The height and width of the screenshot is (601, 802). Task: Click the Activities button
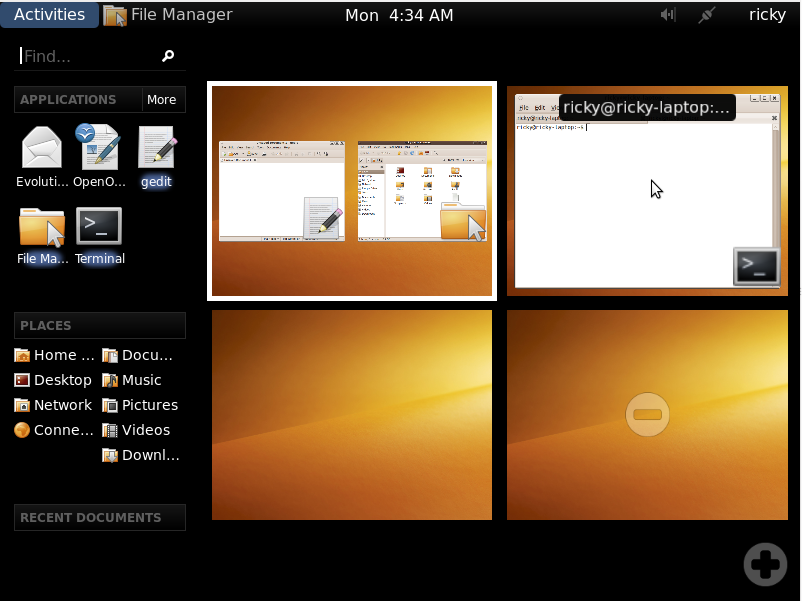(x=49, y=15)
